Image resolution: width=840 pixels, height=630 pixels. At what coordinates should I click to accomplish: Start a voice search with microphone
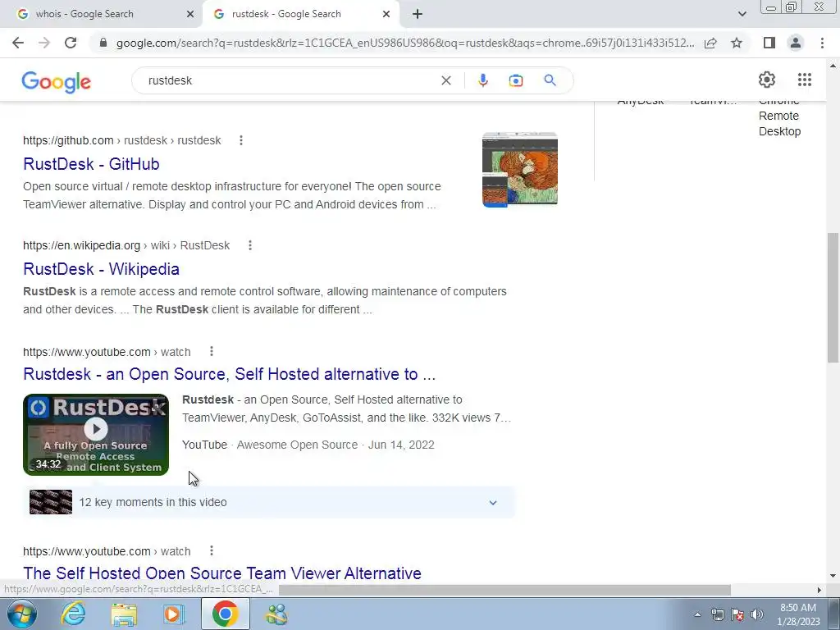(x=482, y=80)
